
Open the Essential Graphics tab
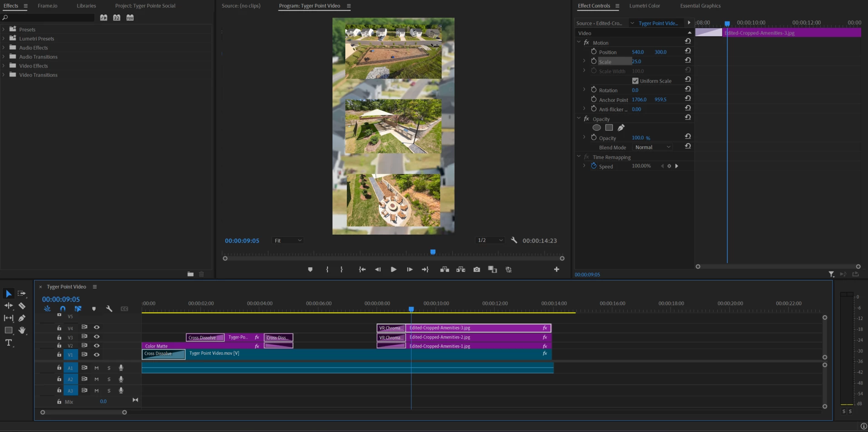pos(700,6)
